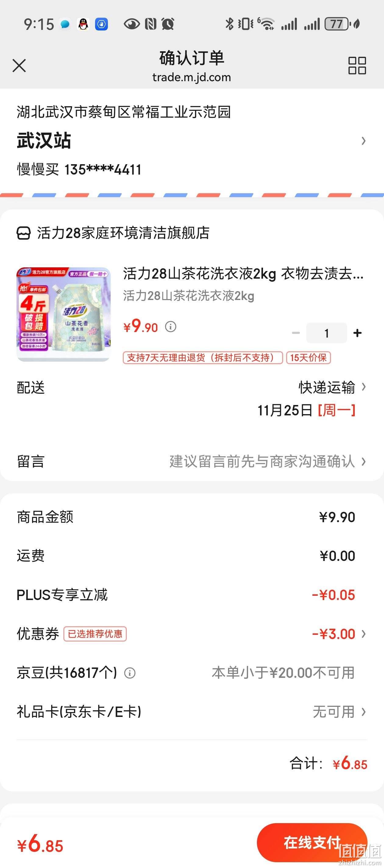Open the 礼品卡 无可用 options

click(x=339, y=712)
